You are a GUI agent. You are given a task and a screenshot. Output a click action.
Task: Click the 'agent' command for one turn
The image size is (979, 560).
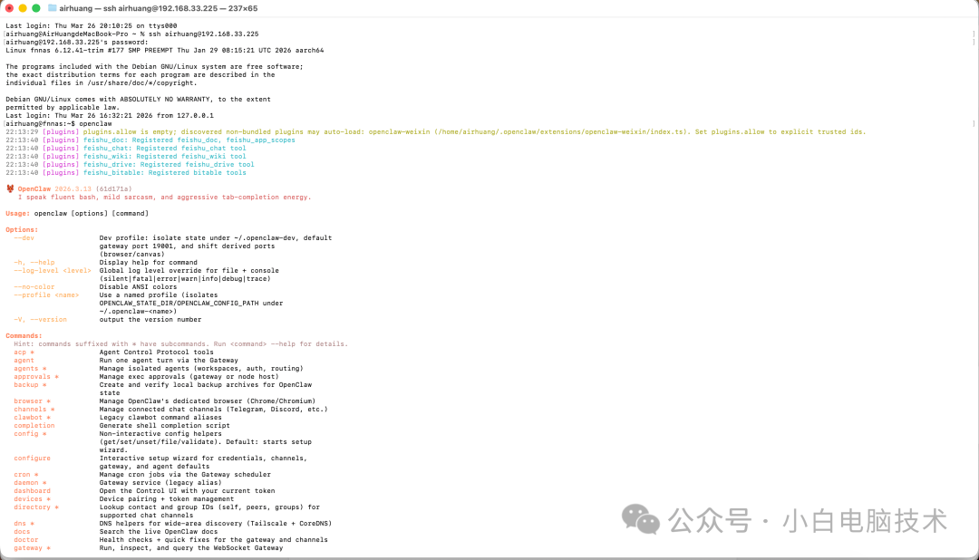pyautogui.click(x=24, y=361)
